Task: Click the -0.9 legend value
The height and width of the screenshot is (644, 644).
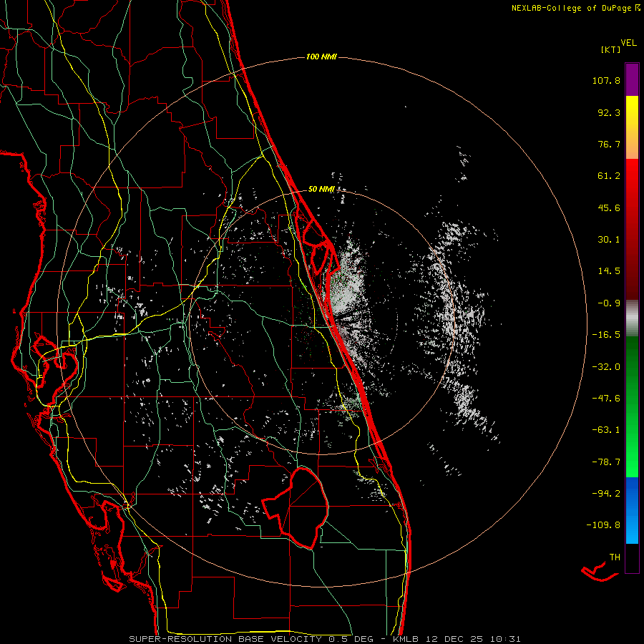Action: (609, 303)
